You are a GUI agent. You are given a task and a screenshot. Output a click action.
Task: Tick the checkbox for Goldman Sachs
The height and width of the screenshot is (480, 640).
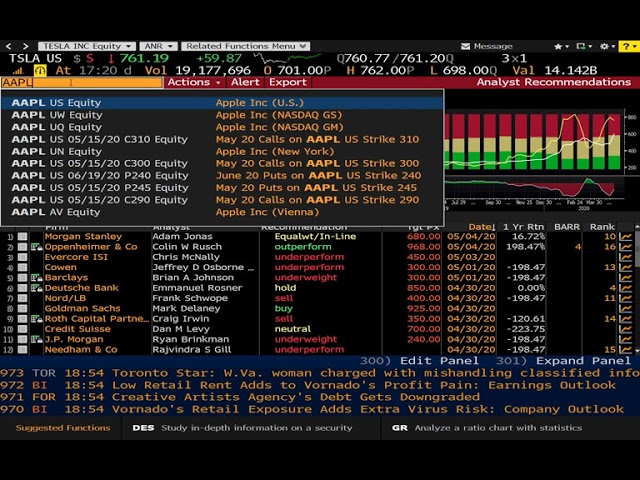pyautogui.click(x=22, y=309)
